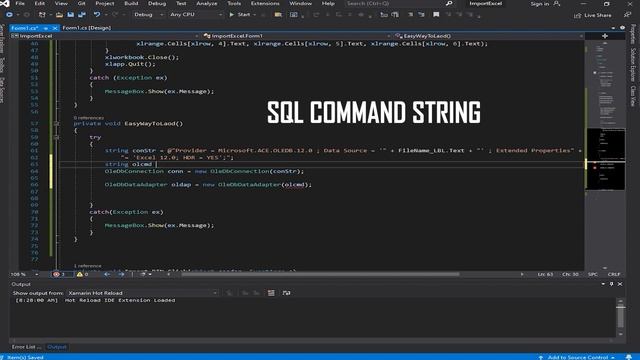Viewport: 640px width, 360px height.
Task: Click the account person icon
Action: pos(557,4)
